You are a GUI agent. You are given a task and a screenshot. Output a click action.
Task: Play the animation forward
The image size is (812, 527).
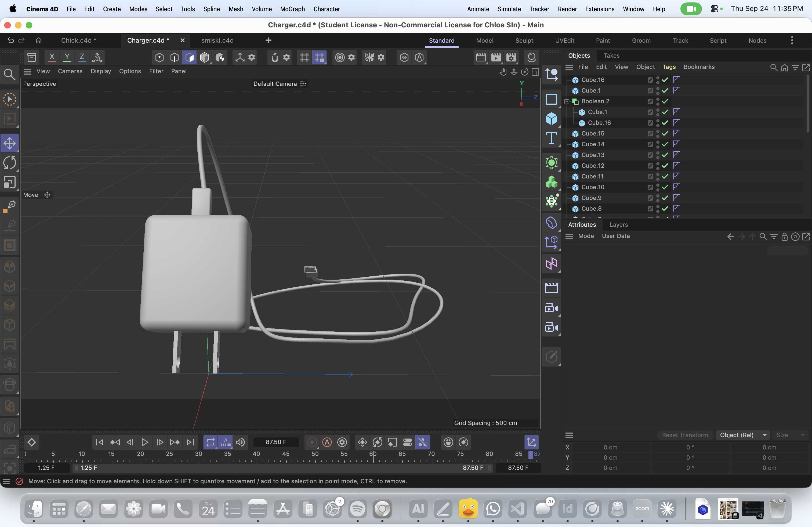click(145, 442)
